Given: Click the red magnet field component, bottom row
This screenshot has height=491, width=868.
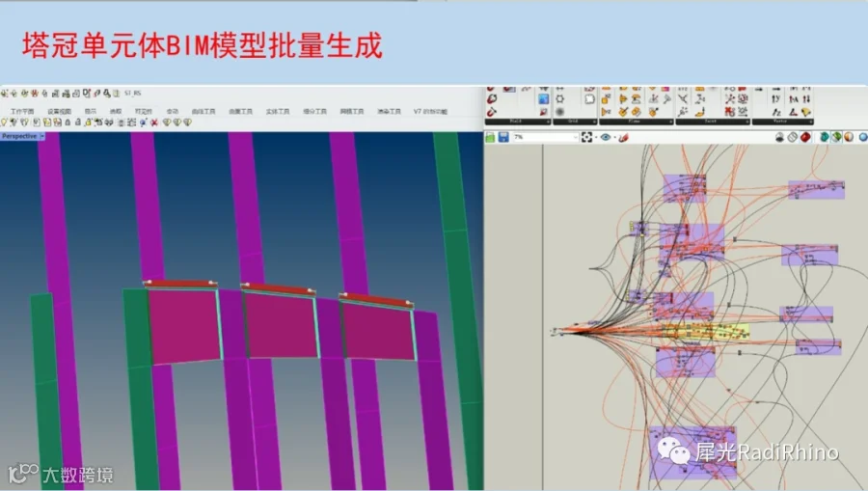Looking at the screenshot, I should pyautogui.click(x=491, y=111).
